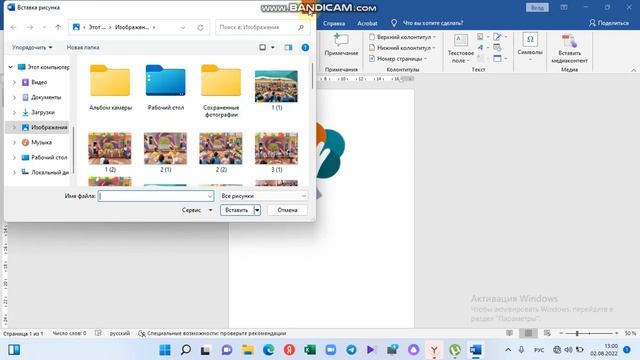Open the РУС input language indicator
This screenshot has height=360, width=640.
tap(539, 350)
